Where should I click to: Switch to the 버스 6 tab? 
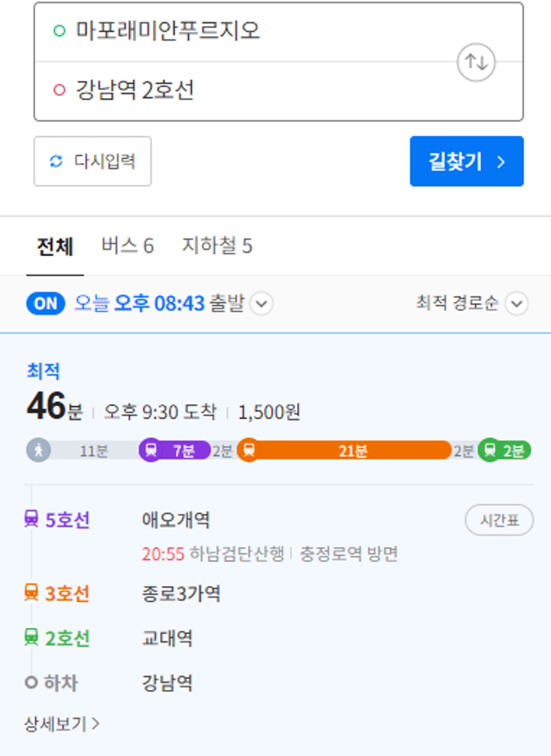(x=128, y=246)
